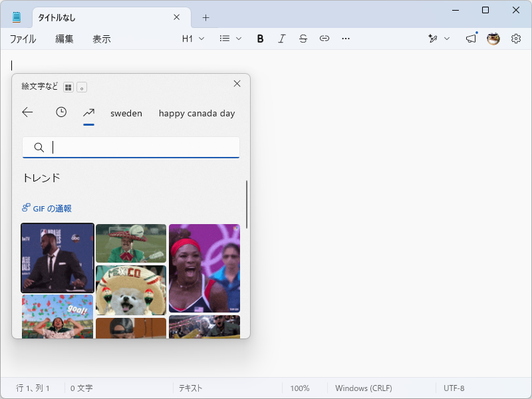Go back in the emoji panel

click(27, 112)
